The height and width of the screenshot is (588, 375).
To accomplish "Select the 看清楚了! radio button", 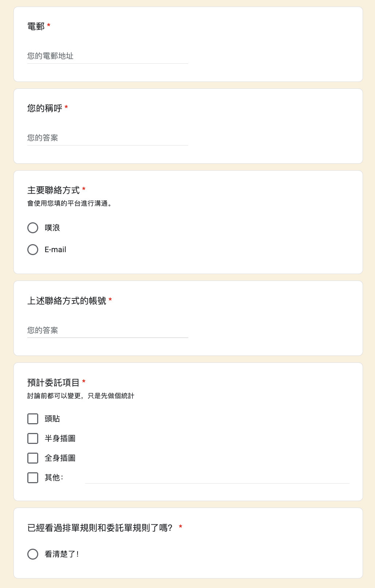I will [x=33, y=554].
